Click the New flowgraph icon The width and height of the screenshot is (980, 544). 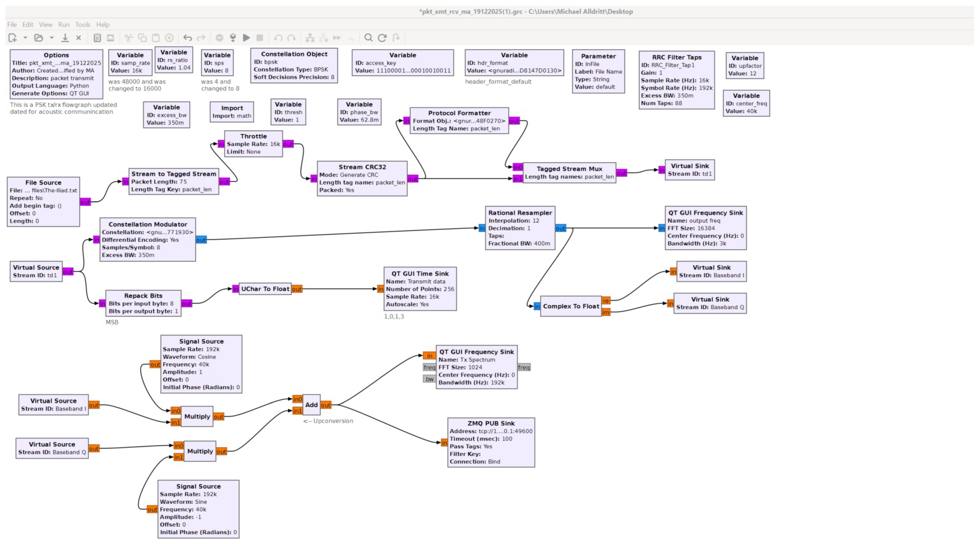[13, 38]
